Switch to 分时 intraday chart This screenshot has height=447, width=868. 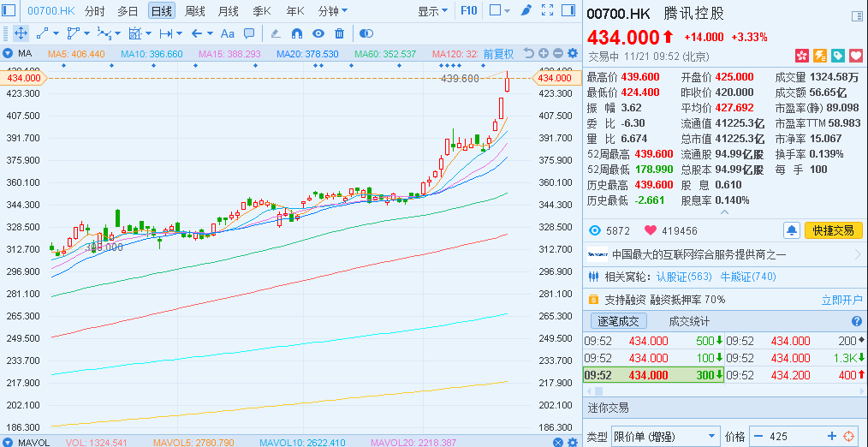(95, 10)
